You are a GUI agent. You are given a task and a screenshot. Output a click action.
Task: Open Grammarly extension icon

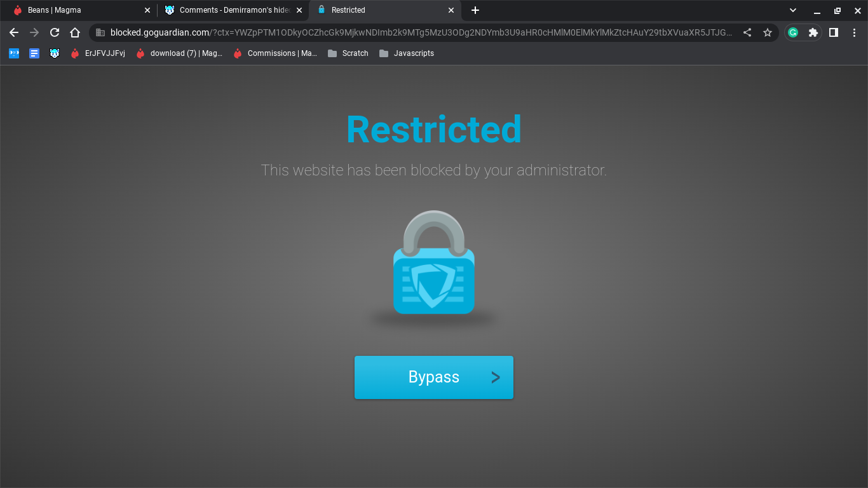pos(793,32)
